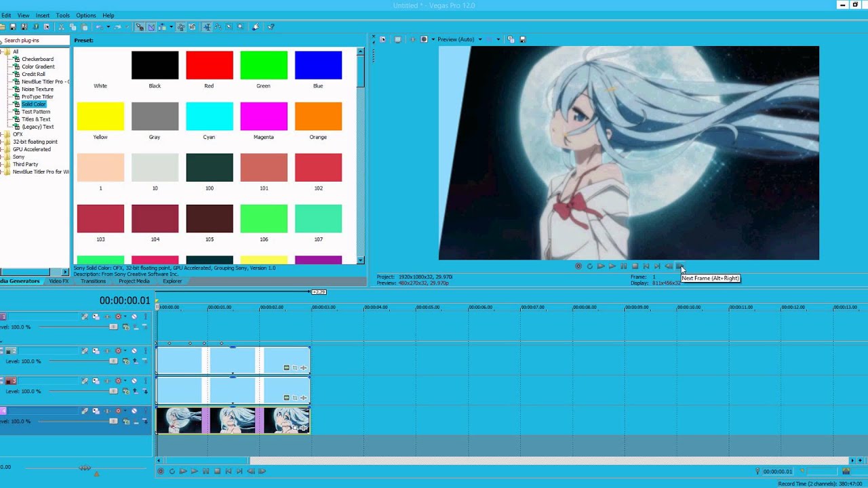Open Compositing Mode icon on track 2
Screen dimensions: 868x488
pyautogui.click(x=125, y=361)
